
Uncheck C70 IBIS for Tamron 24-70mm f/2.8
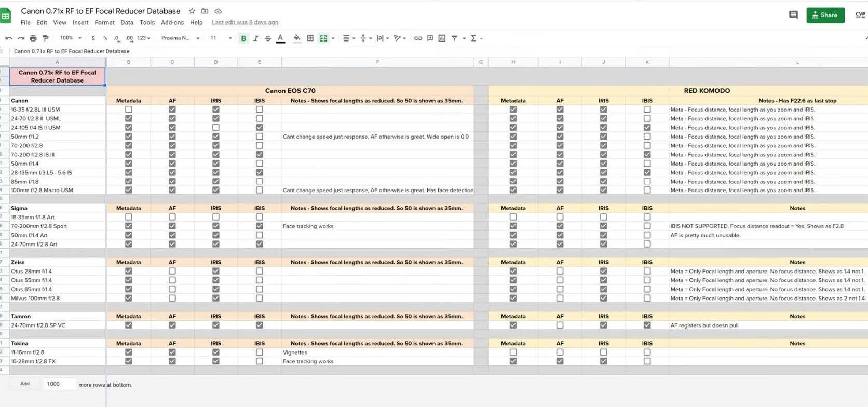260,325
